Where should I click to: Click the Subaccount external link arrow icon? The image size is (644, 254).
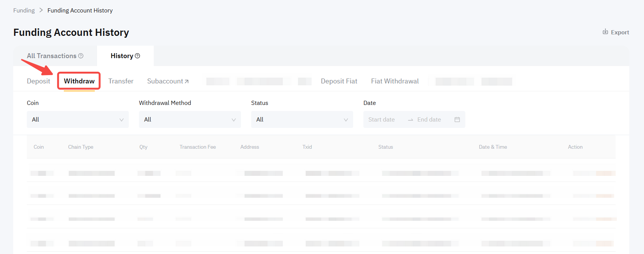coord(187,82)
